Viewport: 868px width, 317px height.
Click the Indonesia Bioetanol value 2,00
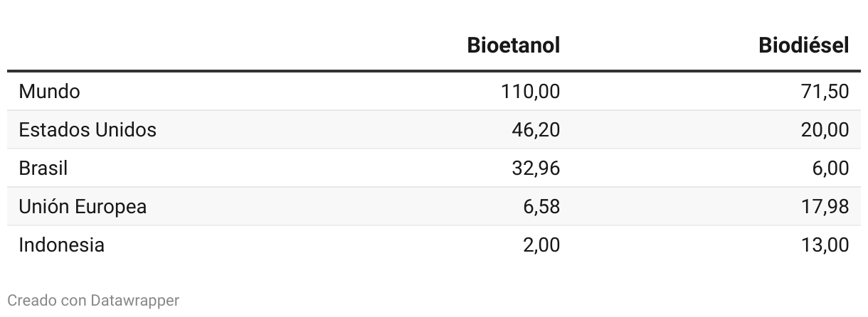coord(541,245)
